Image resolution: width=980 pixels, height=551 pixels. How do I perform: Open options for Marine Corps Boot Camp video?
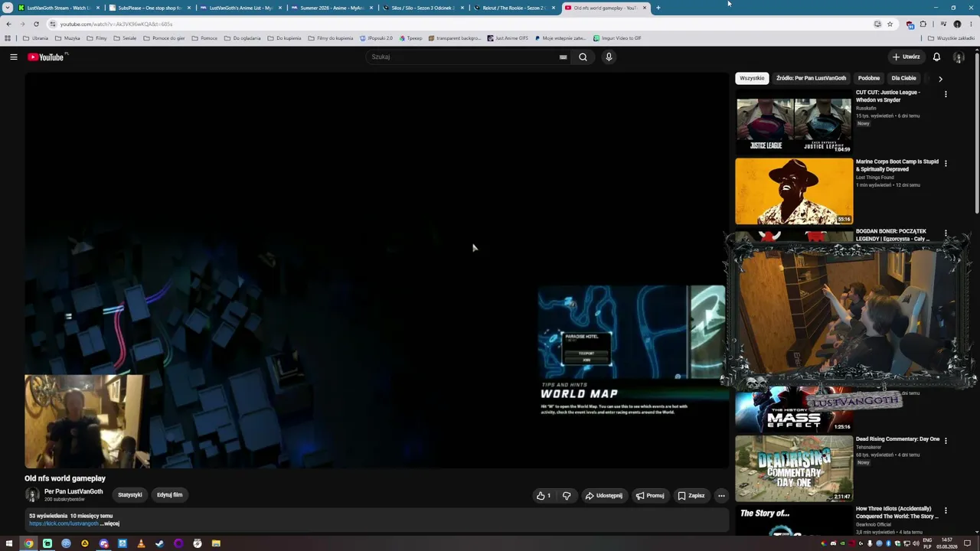[946, 163]
